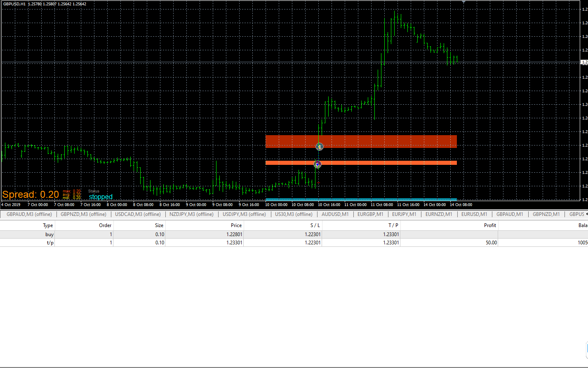The width and height of the screenshot is (588, 368).
Task: Open the EURNZD,M1 chart tab
Action: point(439,214)
